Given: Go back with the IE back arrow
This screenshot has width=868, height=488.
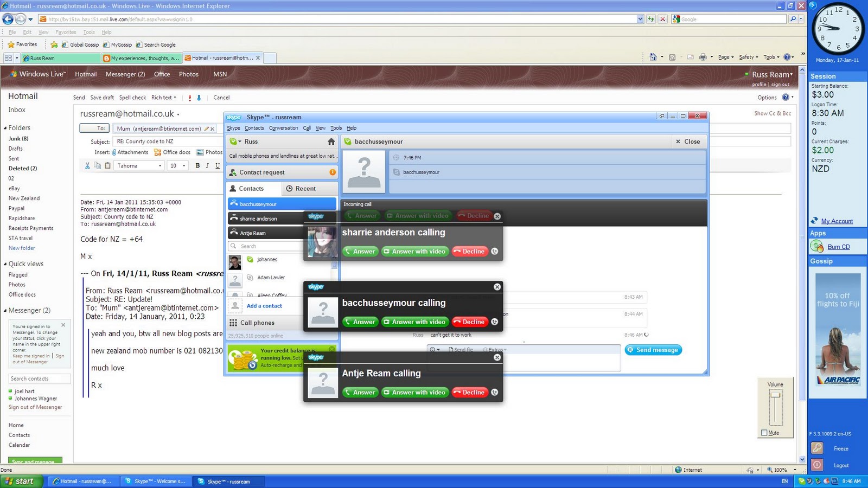Looking at the screenshot, I should 8,19.
